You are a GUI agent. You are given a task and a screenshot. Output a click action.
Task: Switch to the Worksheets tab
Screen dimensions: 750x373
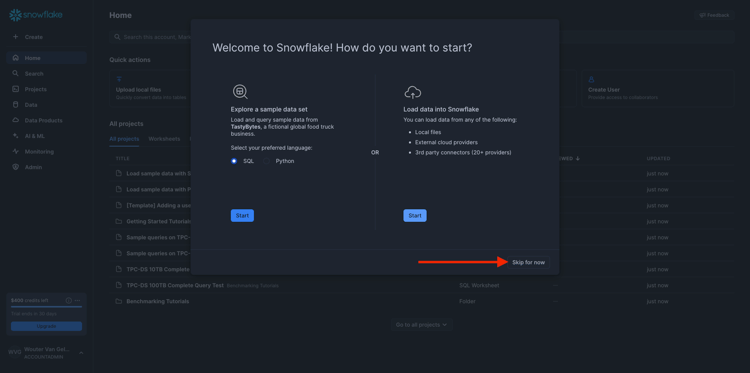tap(164, 139)
